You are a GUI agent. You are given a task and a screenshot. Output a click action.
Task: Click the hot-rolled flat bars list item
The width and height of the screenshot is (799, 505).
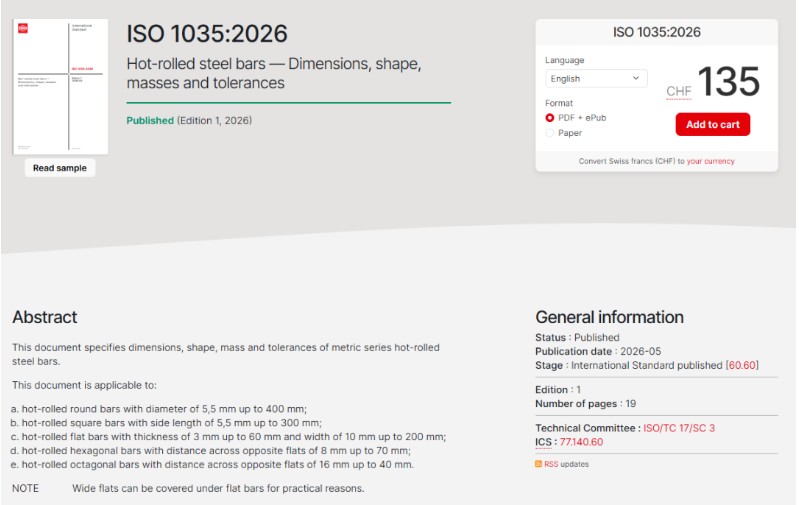pyautogui.click(x=228, y=437)
